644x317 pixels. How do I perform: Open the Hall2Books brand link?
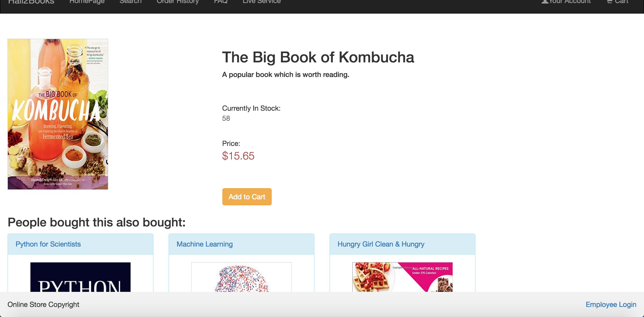31,2
